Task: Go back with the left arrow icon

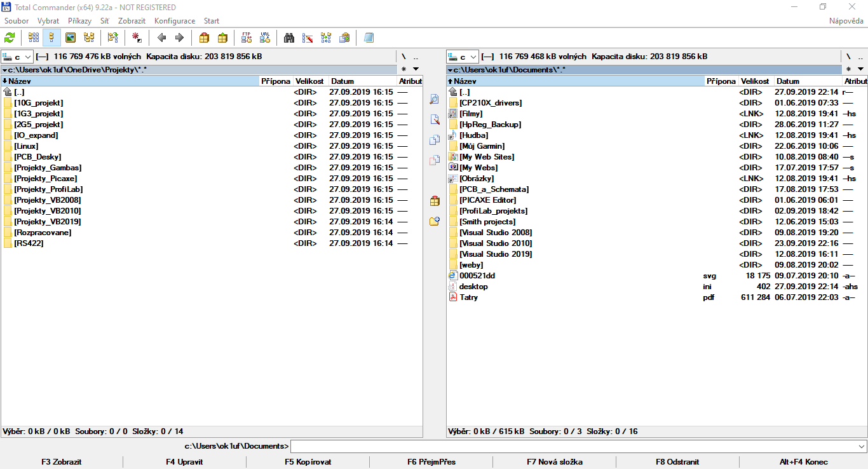Action: (161, 37)
